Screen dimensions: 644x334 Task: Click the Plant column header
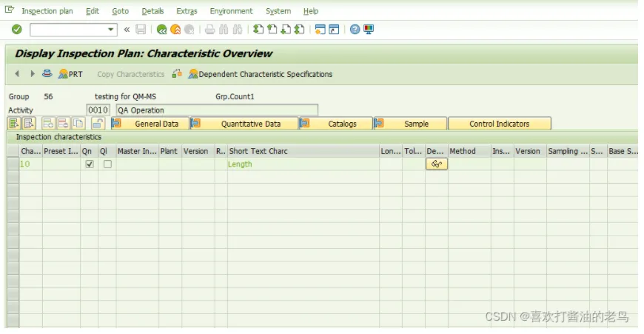[170, 151]
